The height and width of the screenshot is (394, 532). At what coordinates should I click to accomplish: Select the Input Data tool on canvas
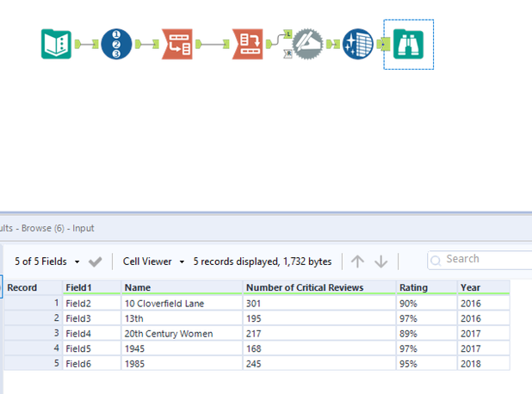56,44
